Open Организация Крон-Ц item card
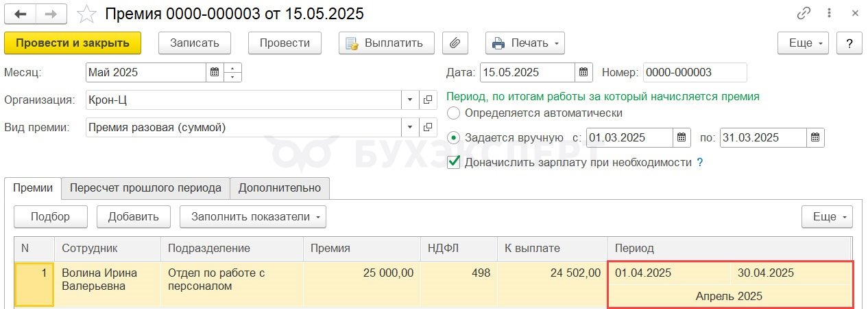This screenshot has height=309, width=868. click(x=428, y=100)
